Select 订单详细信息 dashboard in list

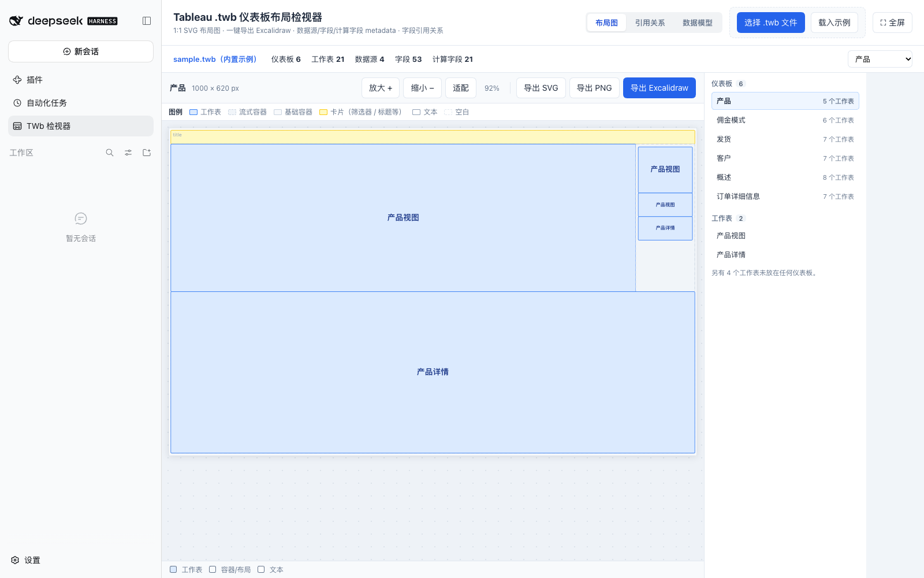coord(785,197)
